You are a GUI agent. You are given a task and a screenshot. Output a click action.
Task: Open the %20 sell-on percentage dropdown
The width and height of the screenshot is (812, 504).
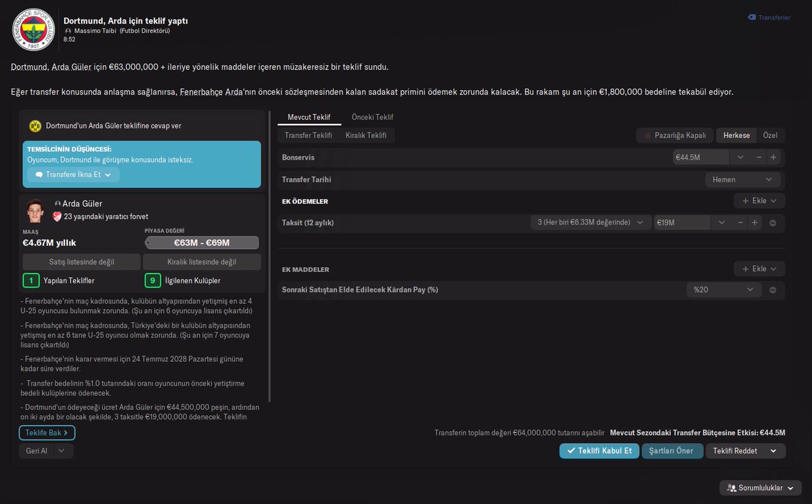click(724, 290)
